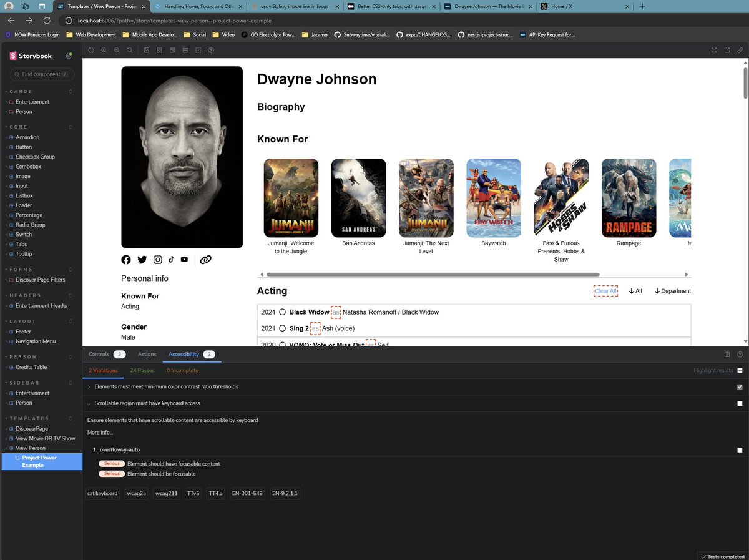Screen dimensions: 749x560
Task: Check the Scrollable region violation checkbox
Action: 740,404
